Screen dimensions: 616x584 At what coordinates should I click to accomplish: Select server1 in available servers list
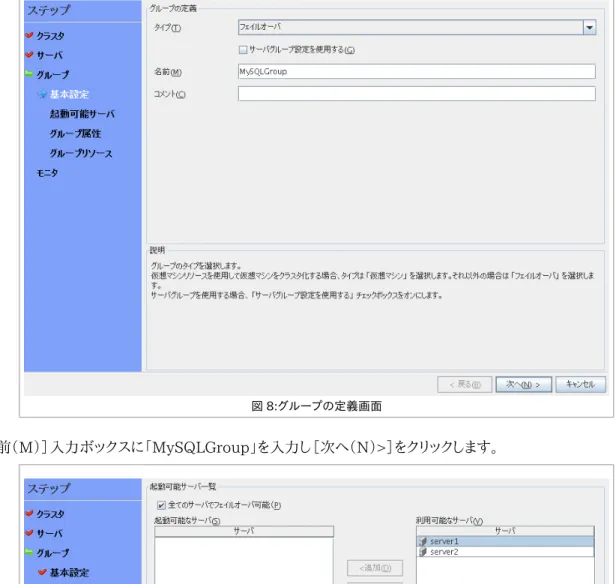coord(505,542)
